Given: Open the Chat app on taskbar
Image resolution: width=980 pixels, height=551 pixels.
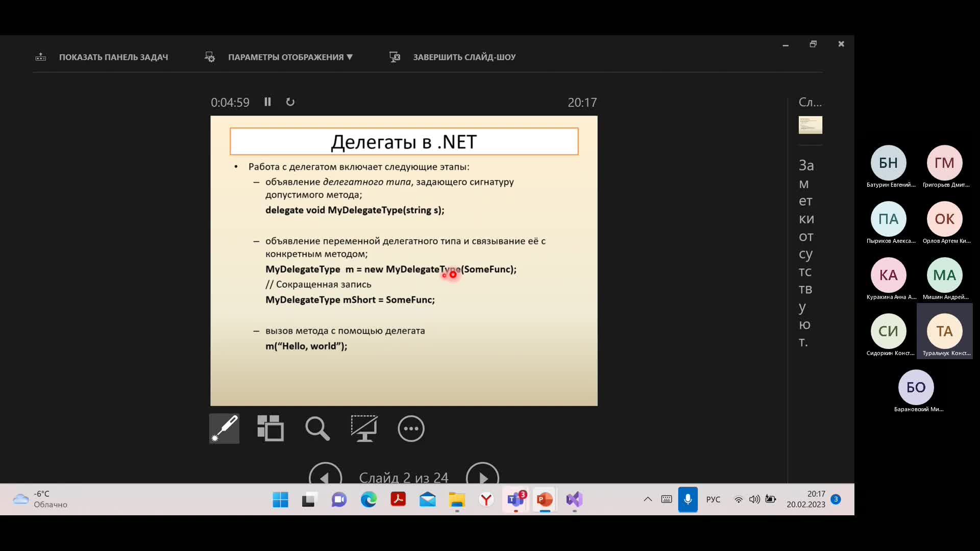Looking at the screenshot, I should tap(339, 499).
